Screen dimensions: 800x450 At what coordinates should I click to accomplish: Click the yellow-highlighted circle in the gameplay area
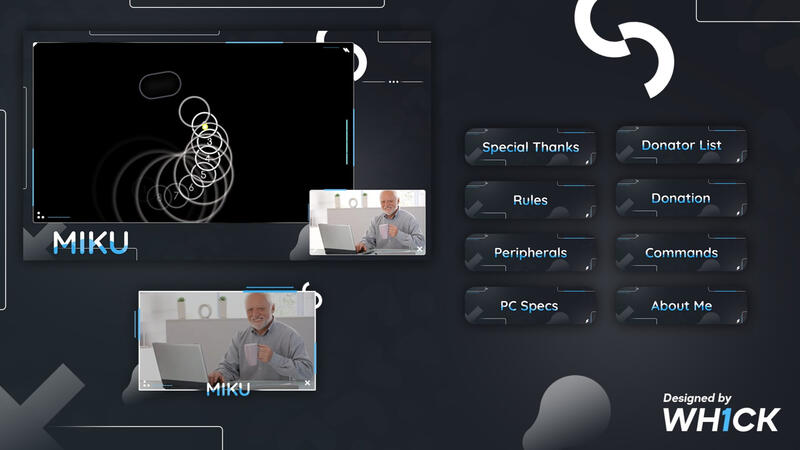[x=205, y=127]
